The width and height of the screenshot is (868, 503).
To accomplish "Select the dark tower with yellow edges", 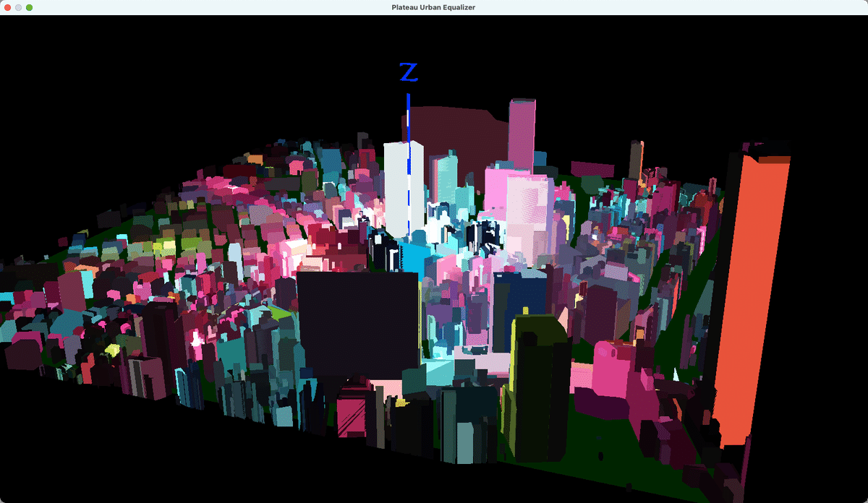I will coord(540,387).
